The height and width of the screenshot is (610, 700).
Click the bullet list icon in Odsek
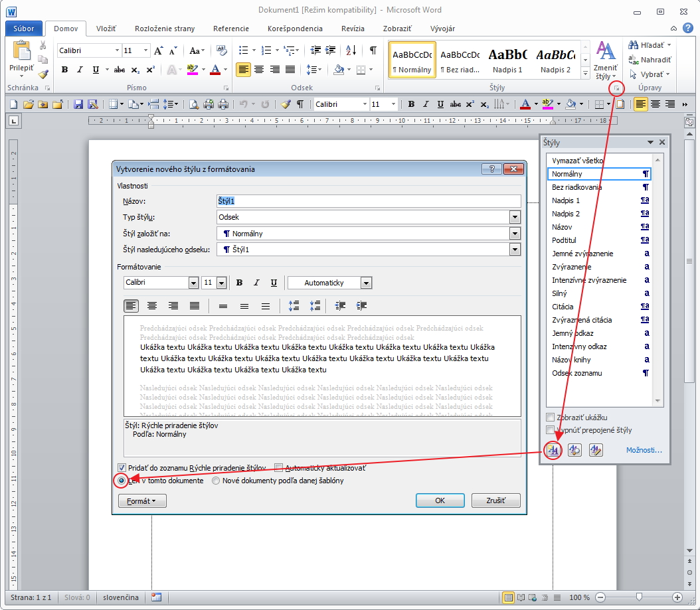point(243,50)
